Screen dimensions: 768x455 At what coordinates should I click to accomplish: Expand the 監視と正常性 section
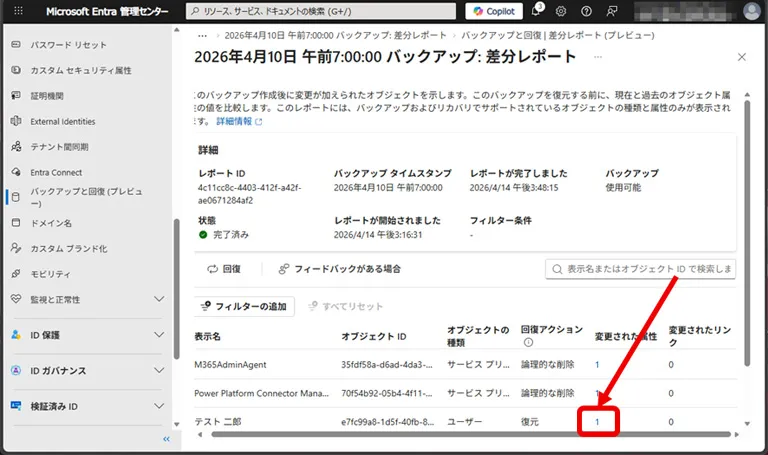(x=159, y=299)
